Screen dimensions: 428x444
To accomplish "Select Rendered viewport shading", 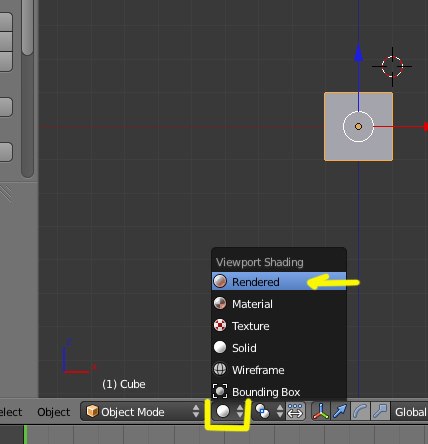I will tap(279, 282).
